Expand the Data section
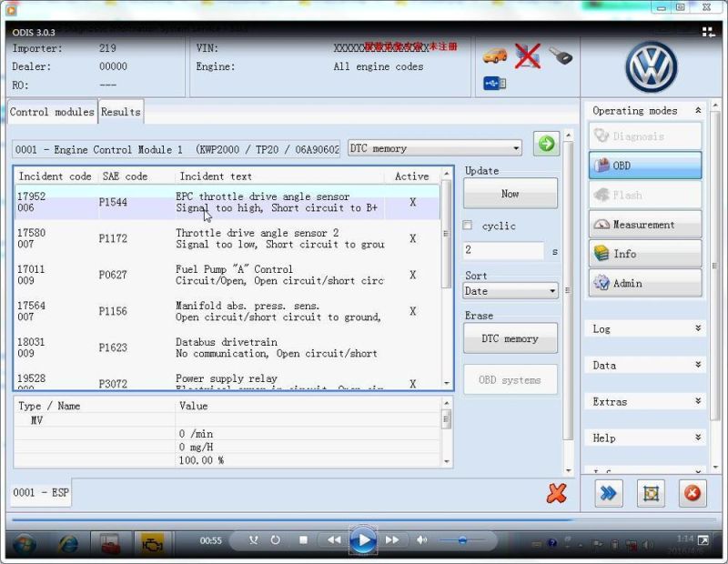The height and width of the screenshot is (564, 728). (x=698, y=365)
